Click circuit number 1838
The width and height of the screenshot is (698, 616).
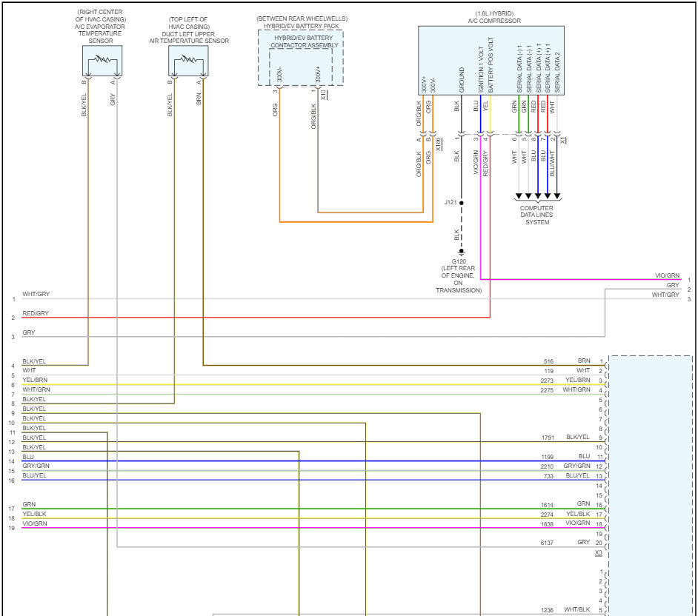coord(547,524)
